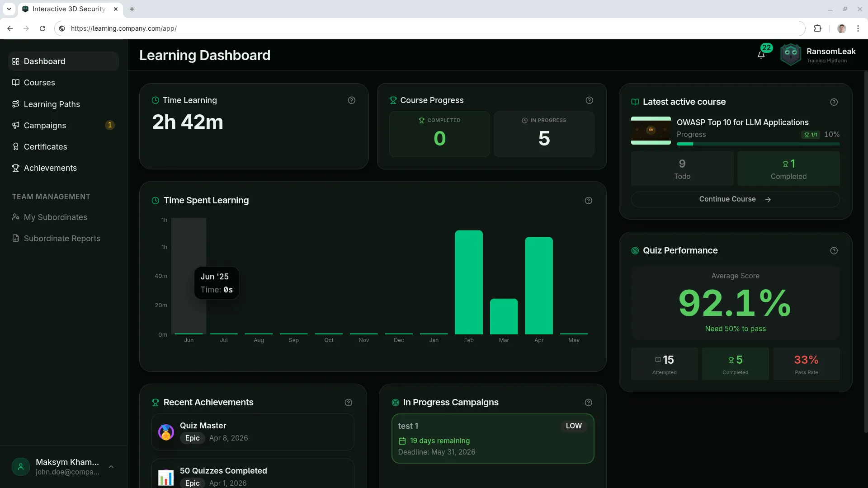868x488 pixels.
Task: Open help icon on In Progress Campaigns
Action: tap(589, 403)
